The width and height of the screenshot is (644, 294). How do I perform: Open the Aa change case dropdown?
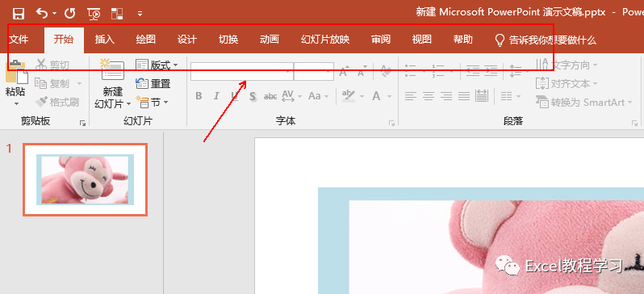318,96
